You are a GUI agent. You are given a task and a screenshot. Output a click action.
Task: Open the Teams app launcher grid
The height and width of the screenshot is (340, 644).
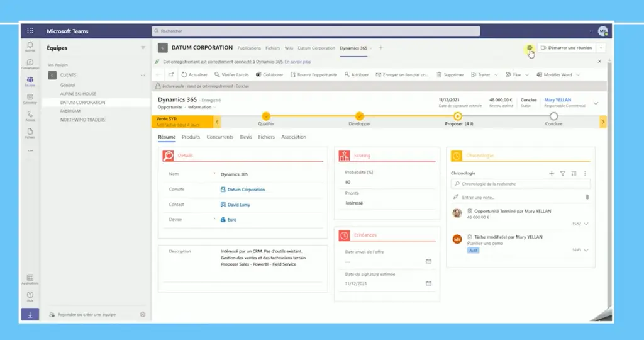click(x=30, y=30)
